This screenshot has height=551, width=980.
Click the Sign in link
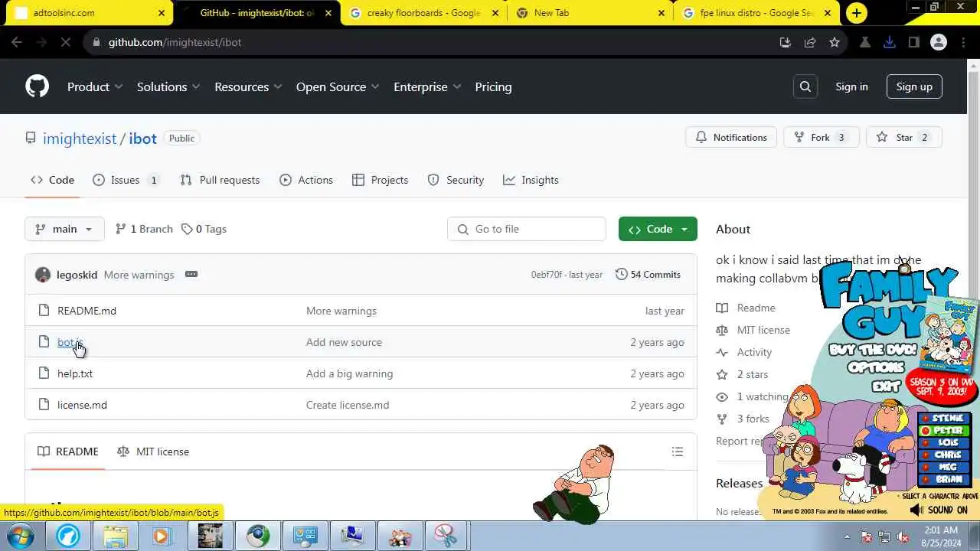click(x=851, y=86)
